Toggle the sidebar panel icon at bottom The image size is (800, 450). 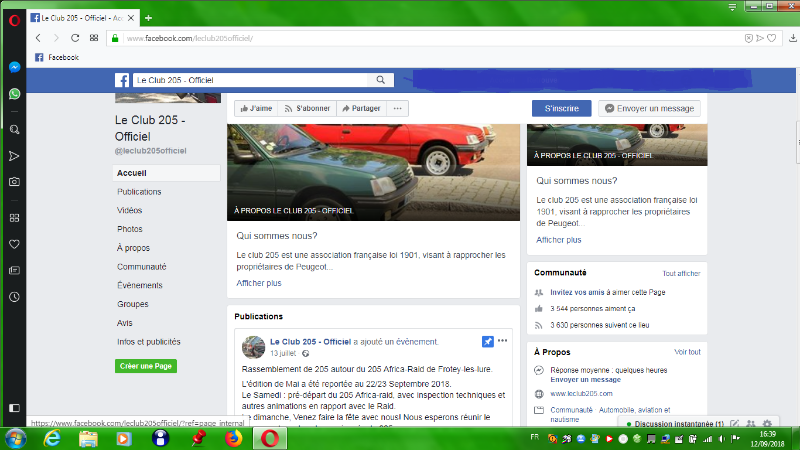(14, 408)
